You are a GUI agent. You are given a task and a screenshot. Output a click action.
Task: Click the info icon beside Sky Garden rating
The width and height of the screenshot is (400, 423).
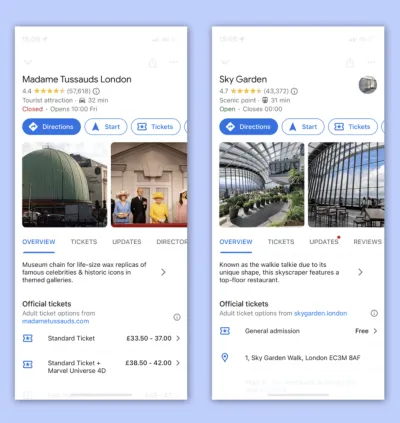pyautogui.click(x=294, y=91)
